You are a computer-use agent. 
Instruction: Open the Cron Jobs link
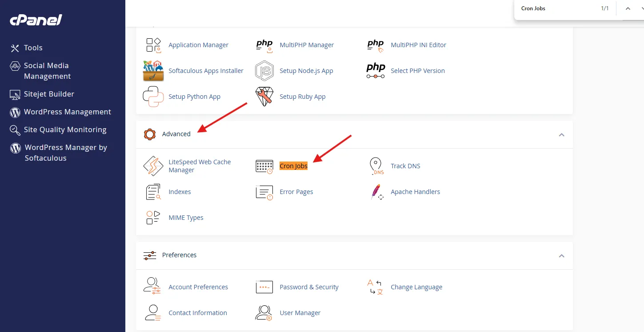pyautogui.click(x=293, y=166)
